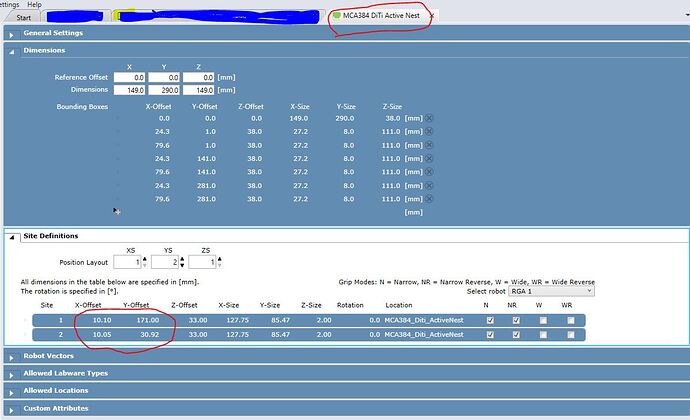This screenshot has width=690, height=420.
Task: Select site 2 Rotation value 0.0
Action: click(374, 335)
